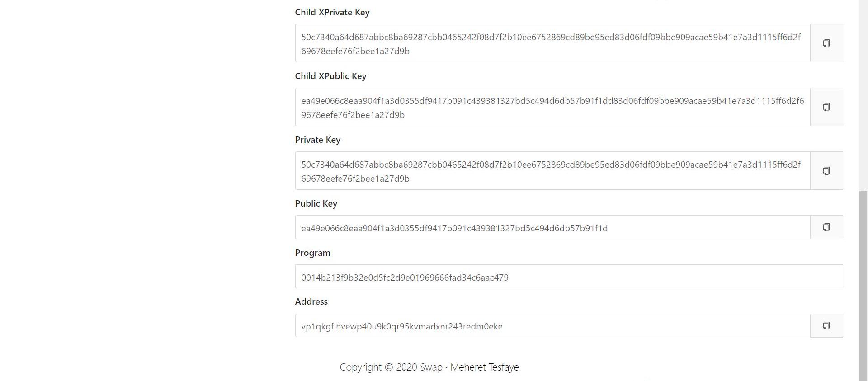The image size is (868, 381).
Task: Focus the Public Key text field
Action: point(552,227)
